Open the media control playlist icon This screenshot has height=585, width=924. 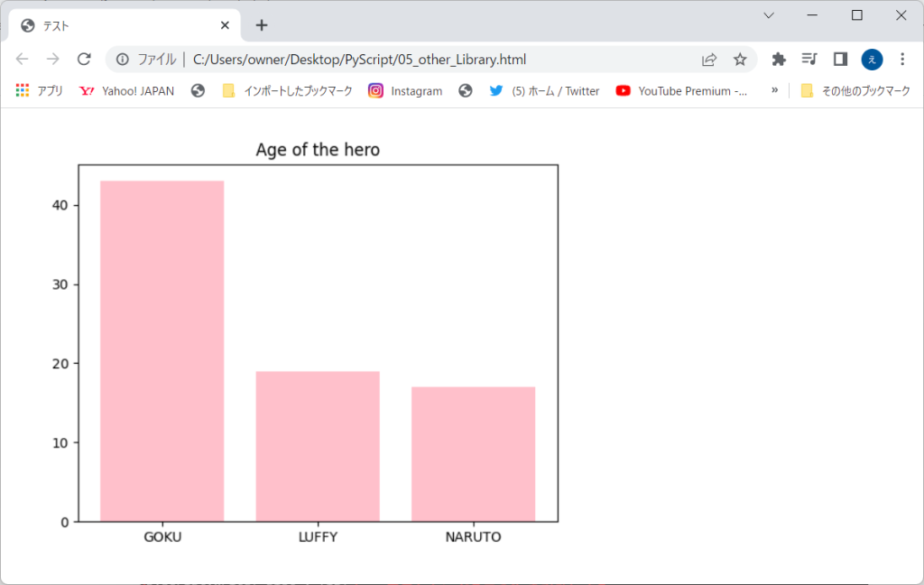click(x=809, y=60)
